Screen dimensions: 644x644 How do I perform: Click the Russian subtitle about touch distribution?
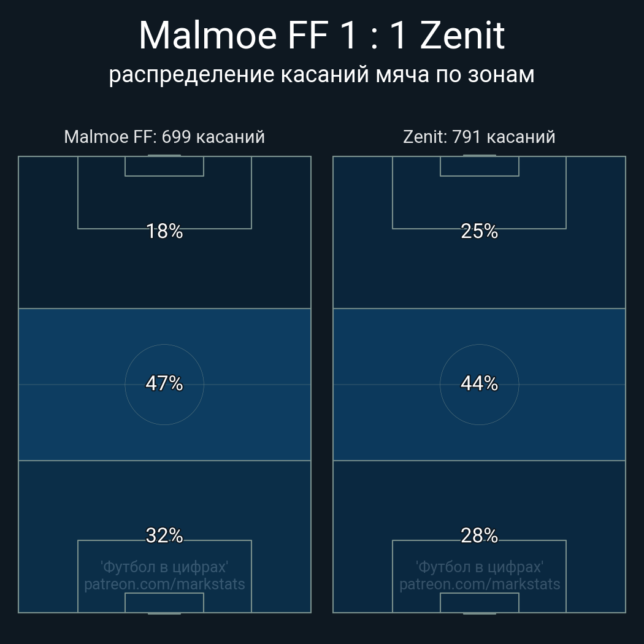pyautogui.click(x=321, y=75)
